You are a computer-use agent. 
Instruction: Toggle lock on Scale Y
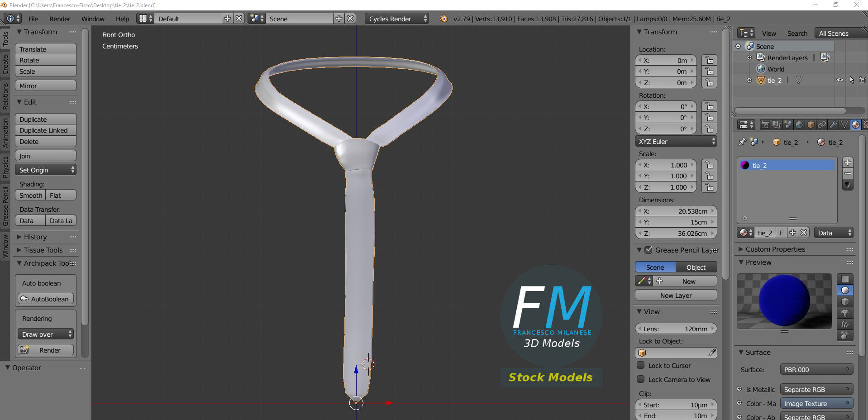[709, 176]
